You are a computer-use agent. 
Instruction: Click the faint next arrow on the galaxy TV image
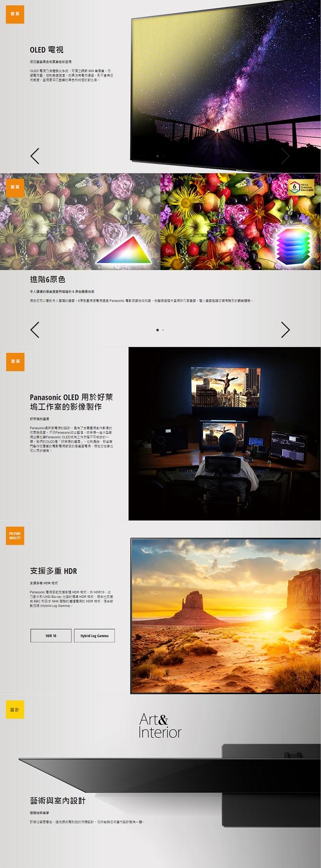[285, 156]
